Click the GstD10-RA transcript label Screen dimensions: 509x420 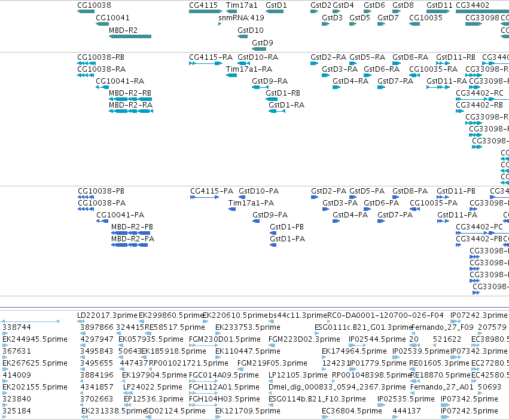click(x=258, y=57)
